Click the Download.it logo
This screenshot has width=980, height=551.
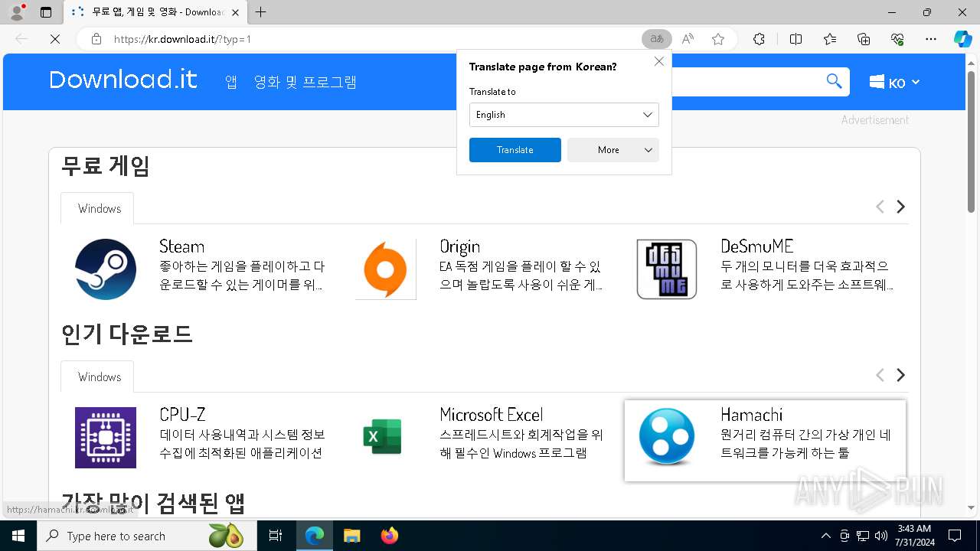click(x=123, y=80)
